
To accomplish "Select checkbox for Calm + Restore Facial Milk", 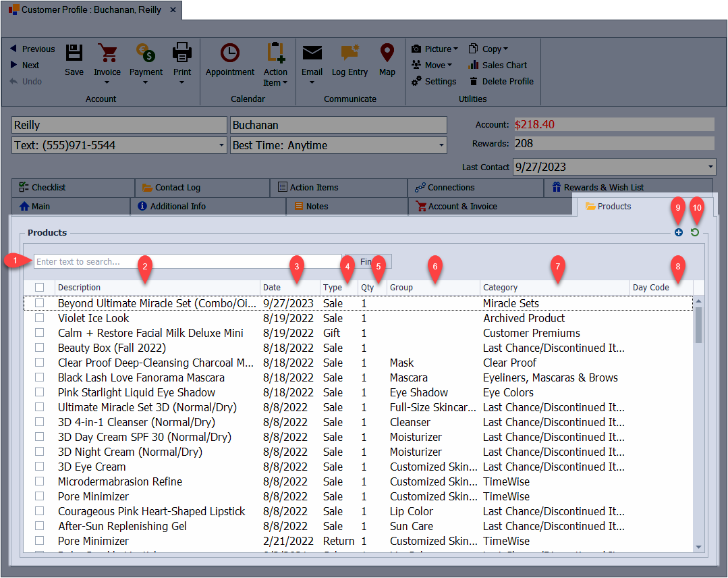I will click(39, 333).
